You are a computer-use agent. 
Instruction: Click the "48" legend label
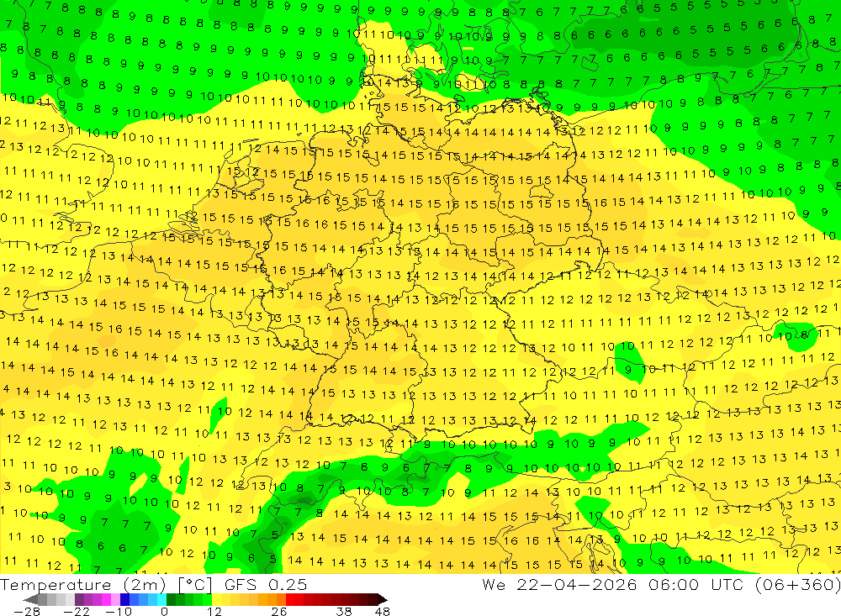383,612
